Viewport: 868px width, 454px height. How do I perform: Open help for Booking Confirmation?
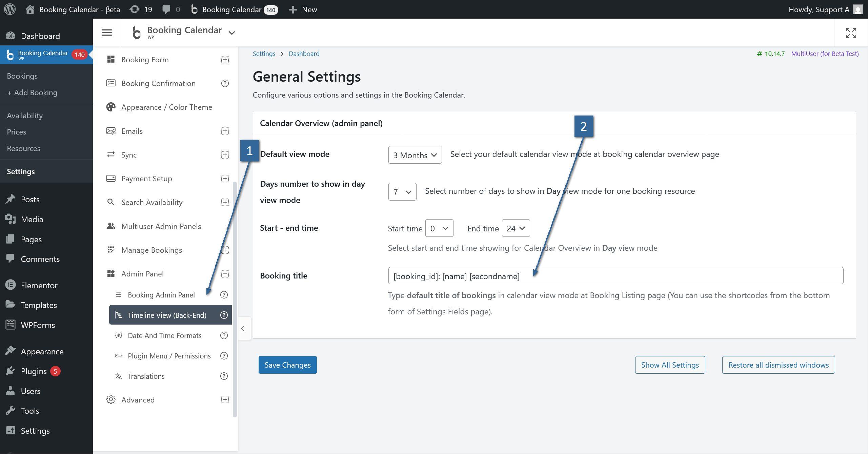coord(225,83)
